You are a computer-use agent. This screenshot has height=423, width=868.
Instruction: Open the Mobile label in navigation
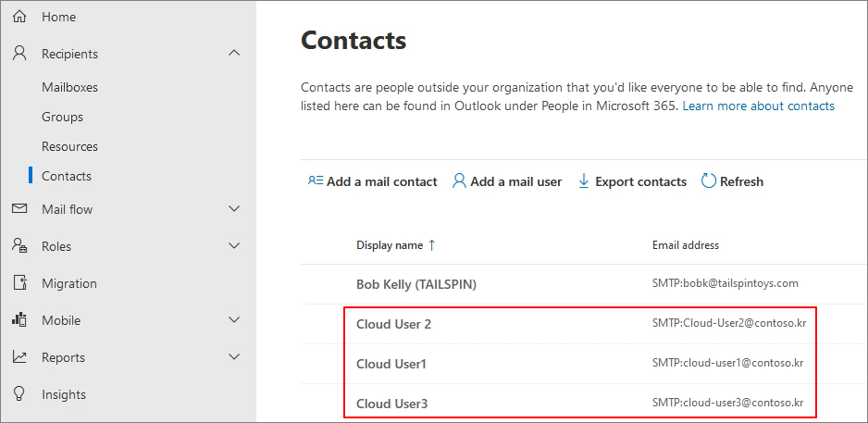click(61, 320)
